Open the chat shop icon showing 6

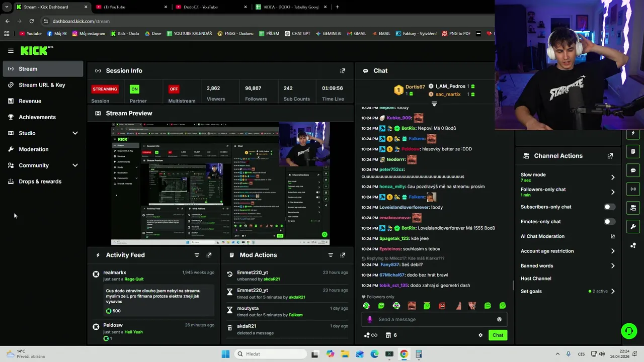(391, 335)
